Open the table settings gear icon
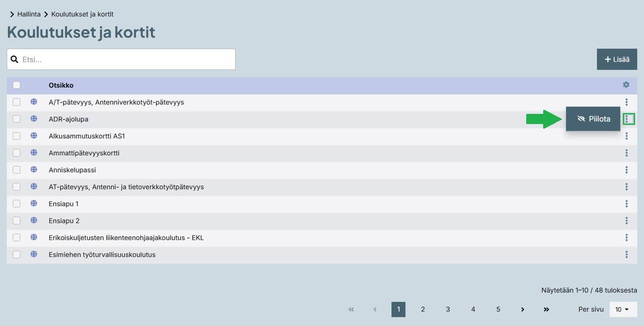 pos(626,85)
